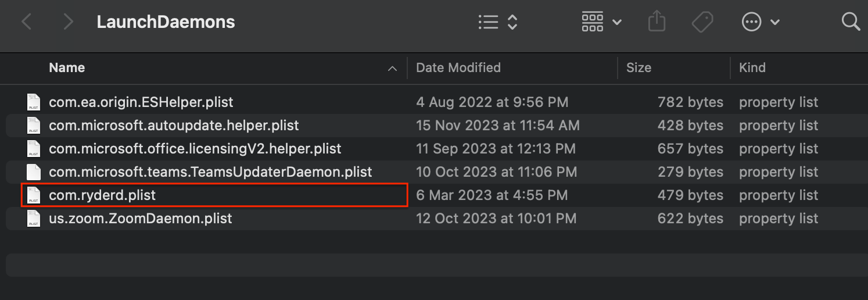This screenshot has width=868, height=300.
Task: Click the Share toolbar icon
Action: tap(656, 22)
